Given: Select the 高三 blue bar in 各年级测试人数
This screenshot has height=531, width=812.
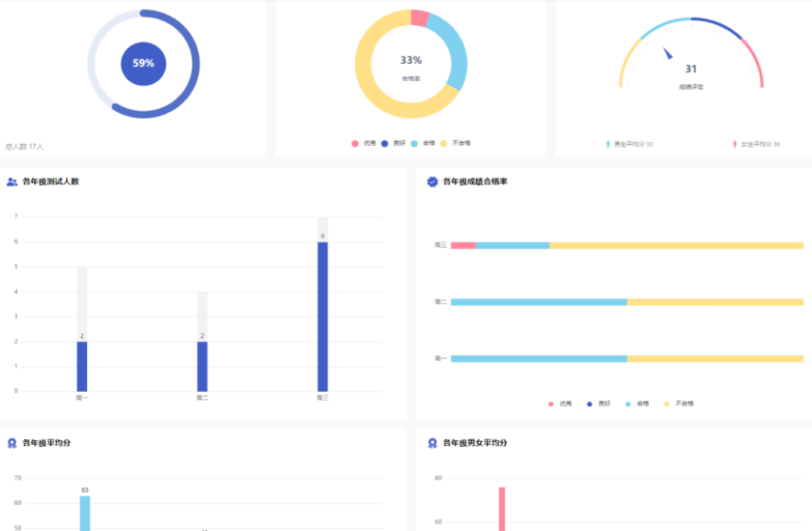Looking at the screenshot, I should [323, 317].
